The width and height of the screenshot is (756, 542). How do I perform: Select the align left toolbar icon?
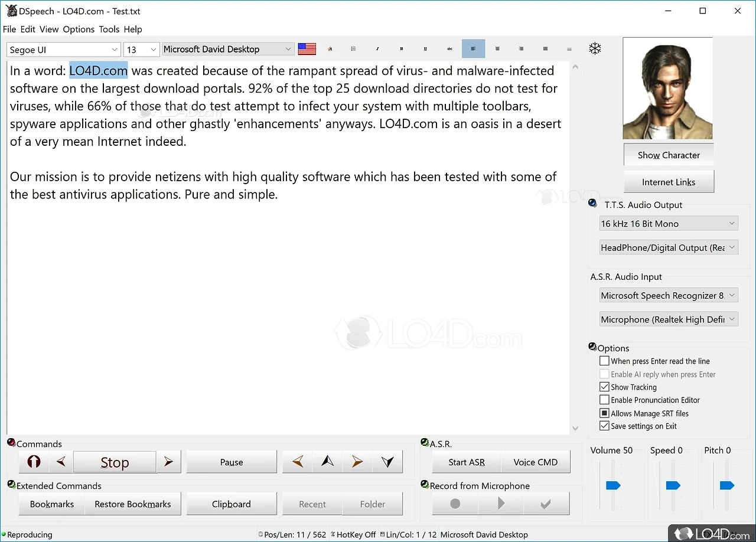(x=473, y=49)
